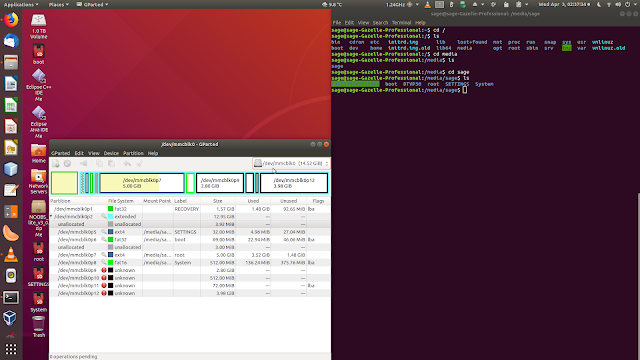Click the mounted key icon on the mmcblk0p7 row

(104, 255)
